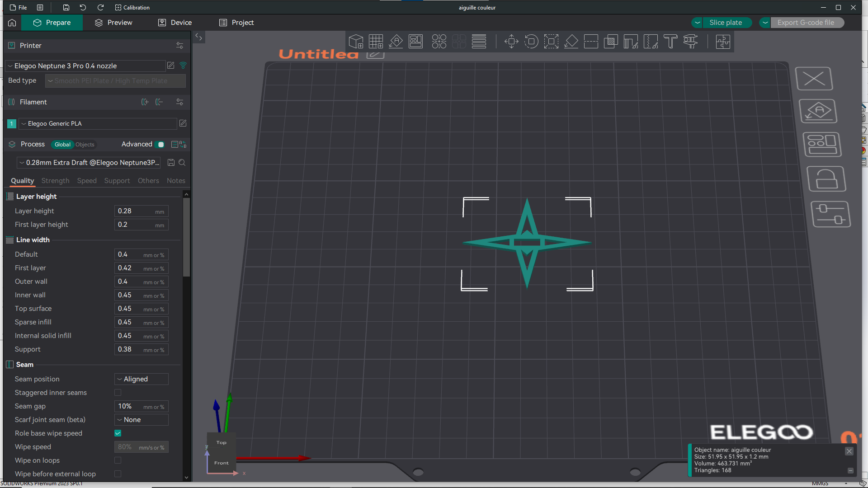This screenshot has width=868, height=488.
Task: Open the Scarf joint seam dropdown
Action: [x=141, y=419]
